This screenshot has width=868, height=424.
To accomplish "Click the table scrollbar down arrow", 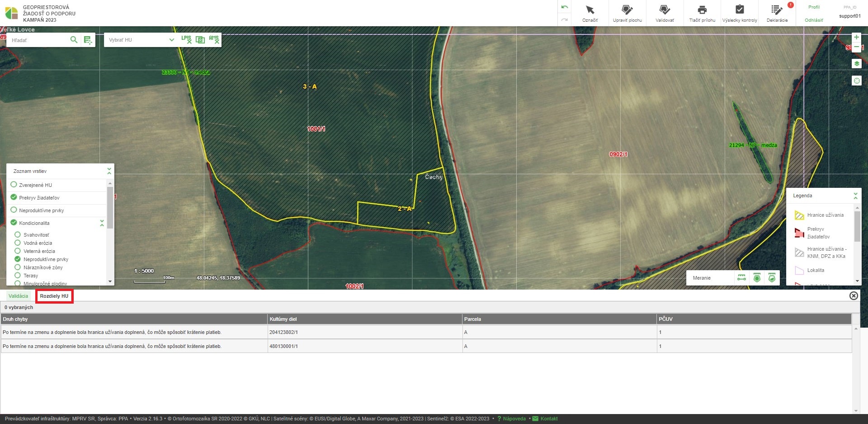I will (x=856, y=410).
